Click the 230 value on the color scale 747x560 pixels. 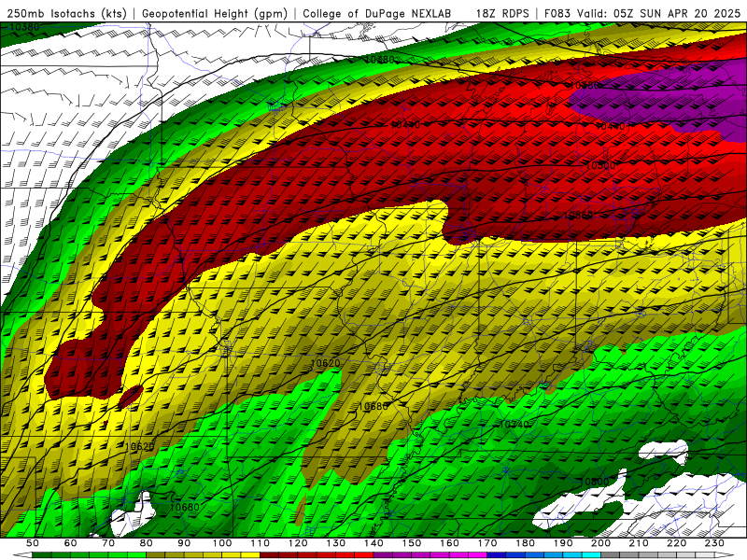coord(714,543)
